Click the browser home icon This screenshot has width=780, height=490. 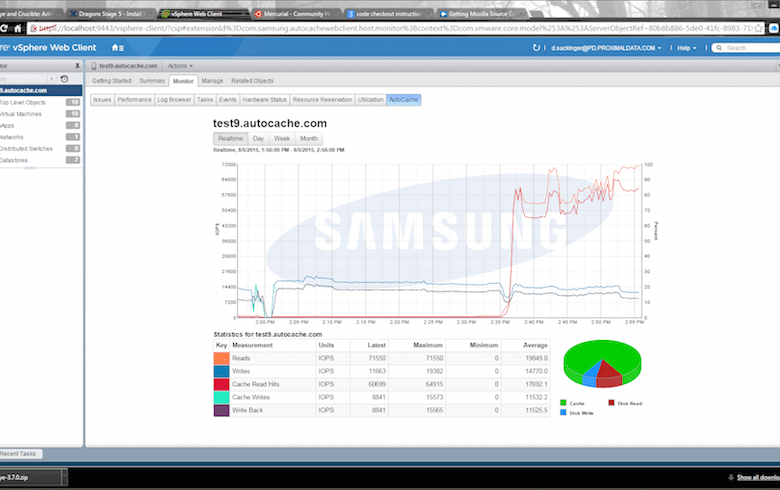coord(18,28)
